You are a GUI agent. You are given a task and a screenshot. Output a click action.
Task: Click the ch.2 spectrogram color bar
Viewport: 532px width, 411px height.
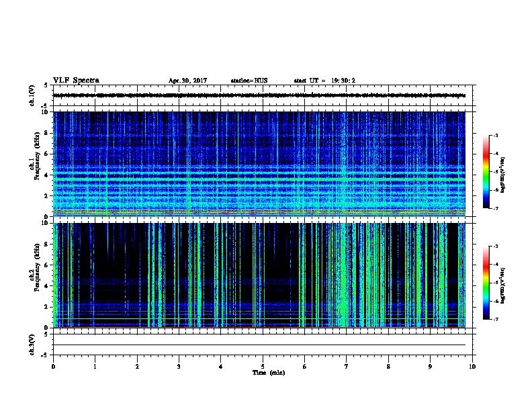pyautogui.click(x=486, y=283)
